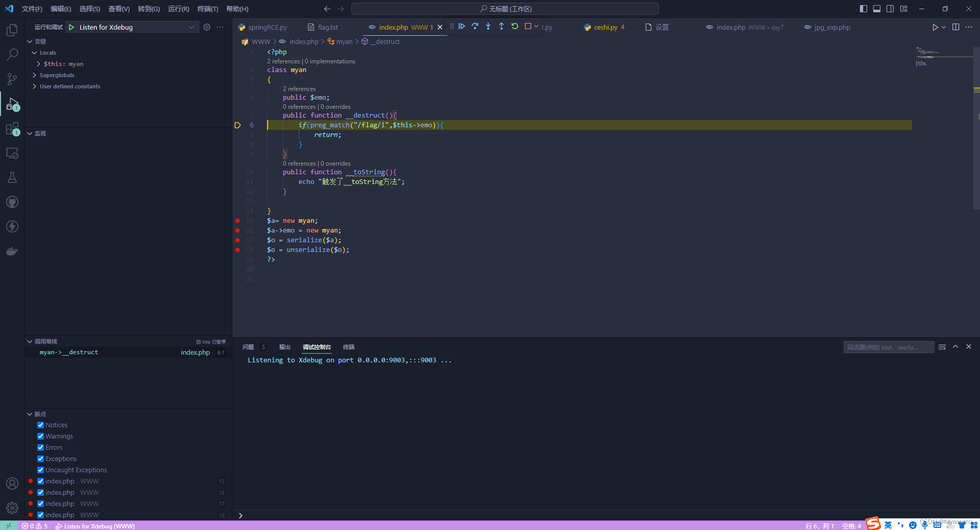Image resolution: width=980 pixels, height=530 pixels.
Task: Expand the Superglobals scope
Action: click(x=34, y=75)
